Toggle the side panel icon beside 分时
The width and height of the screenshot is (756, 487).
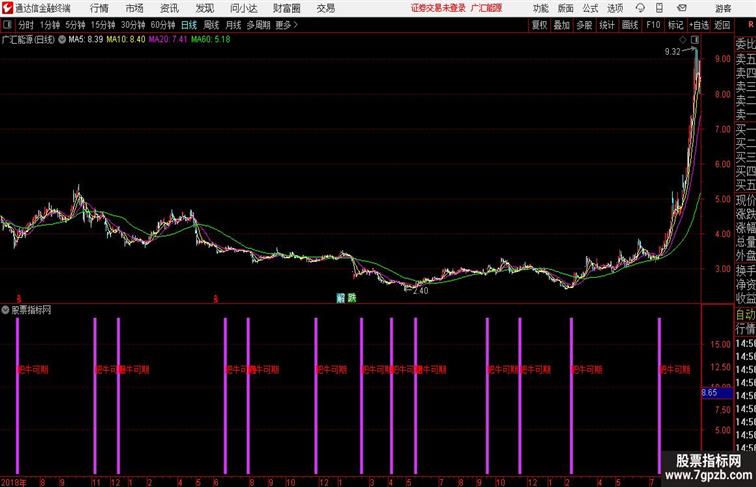coord(7,25)
